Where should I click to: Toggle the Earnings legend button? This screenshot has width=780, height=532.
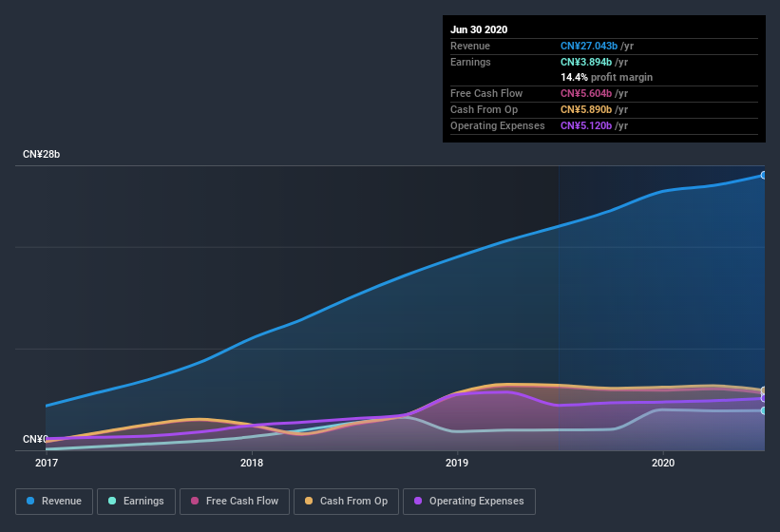point(136,502)
